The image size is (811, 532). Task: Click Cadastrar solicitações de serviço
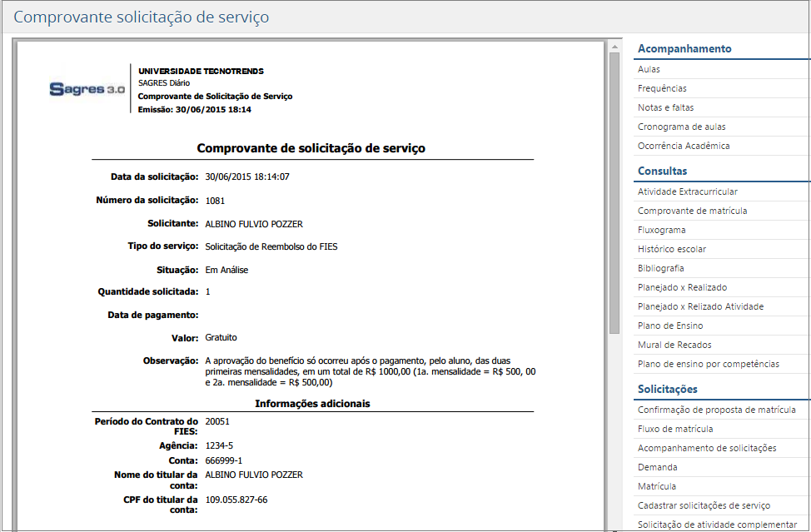pyautogui.click(x=702, y=505)
